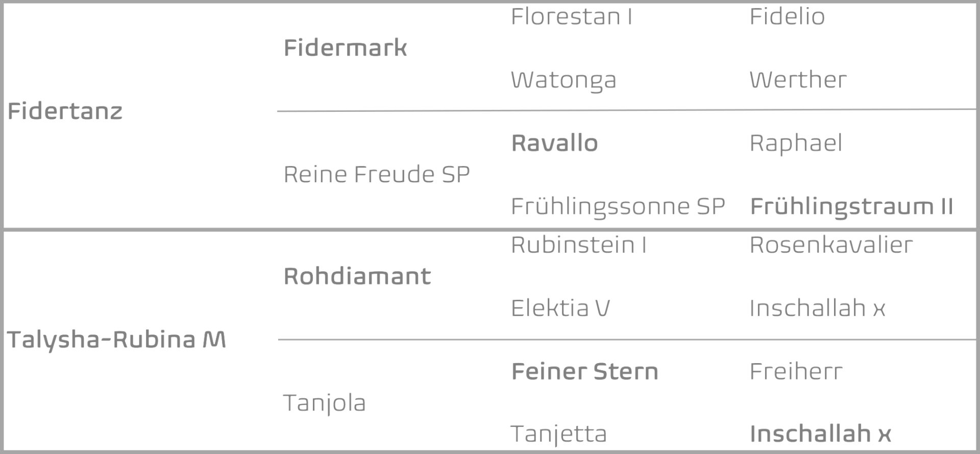Open the Rubinstein I entry

pyautogui.click(x=578, y=245)
